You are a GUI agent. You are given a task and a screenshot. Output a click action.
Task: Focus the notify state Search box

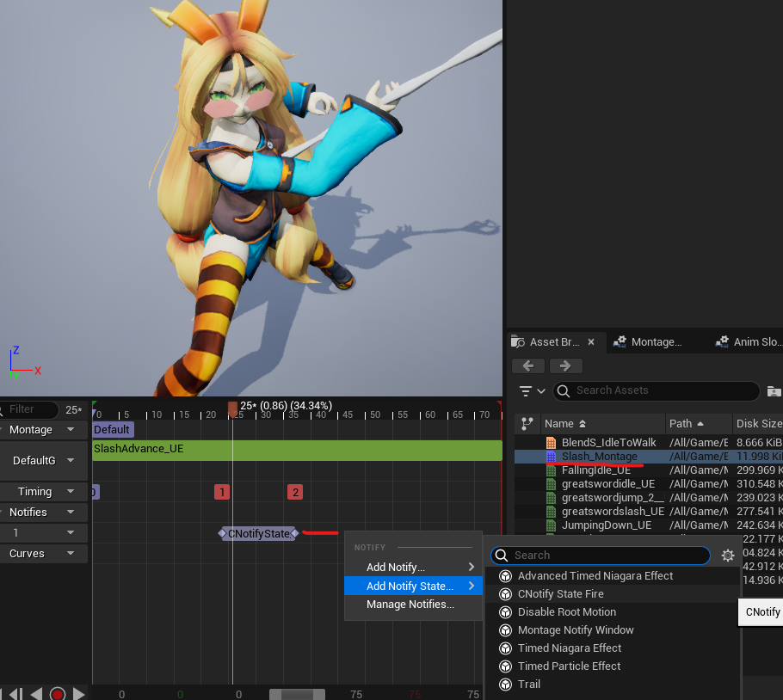coord(601,556)
